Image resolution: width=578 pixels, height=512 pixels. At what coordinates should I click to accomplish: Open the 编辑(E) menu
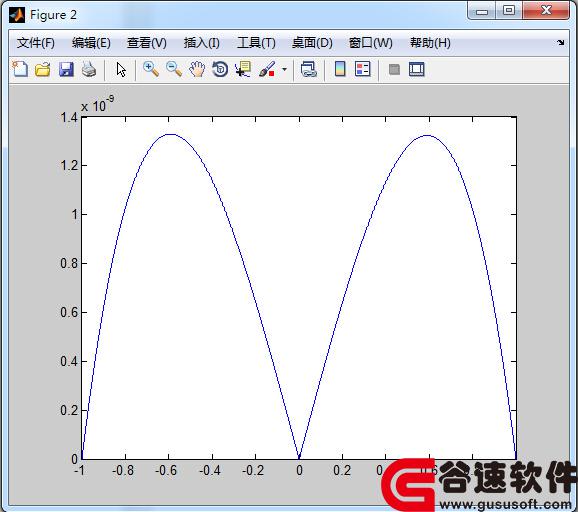point(91,43)
